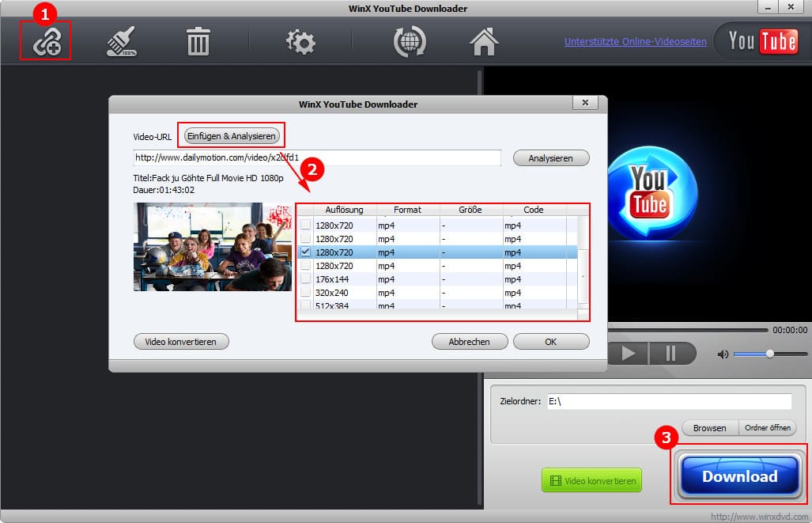The width and height of the screenshot is (812, 523).
Task: Close the WinX YouTube Downloader dialog
Action: point(585,103)
